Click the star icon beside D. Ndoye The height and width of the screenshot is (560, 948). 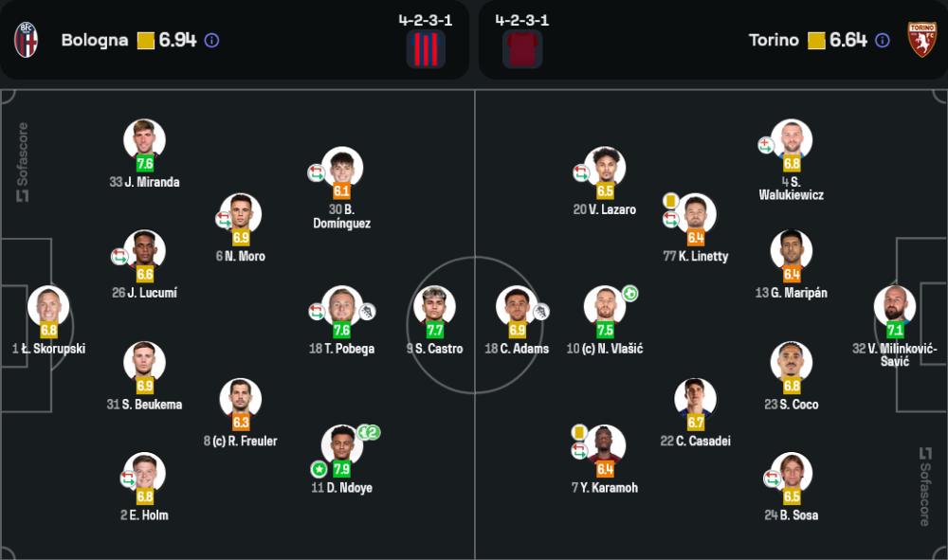pyautogui.click(x=319, y=469)
